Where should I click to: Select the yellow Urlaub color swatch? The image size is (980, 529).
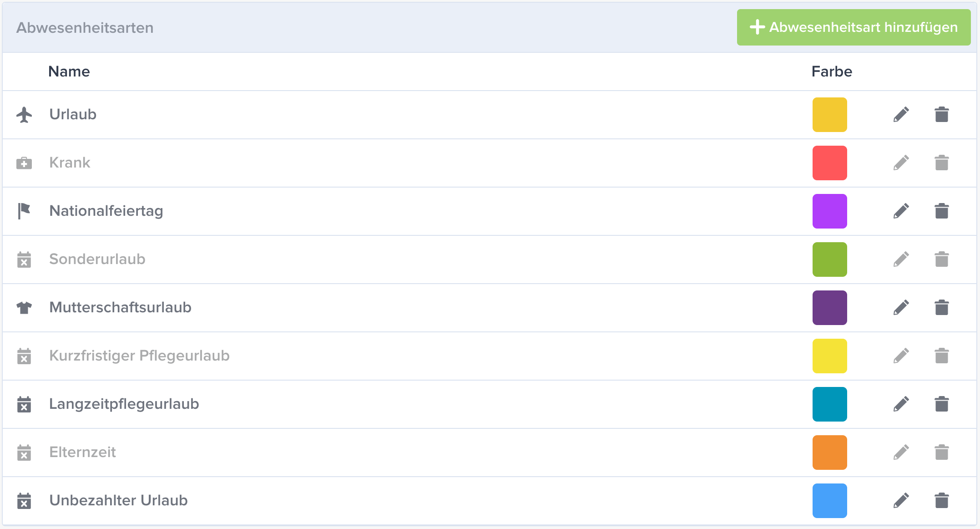coord(830,115)
